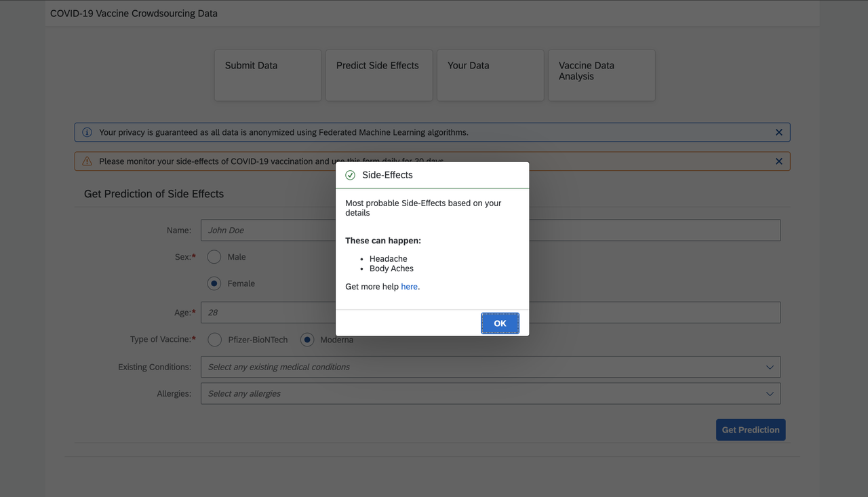
Task: Click the Existing Conditions chevron arrow
Action: (770, 366)
